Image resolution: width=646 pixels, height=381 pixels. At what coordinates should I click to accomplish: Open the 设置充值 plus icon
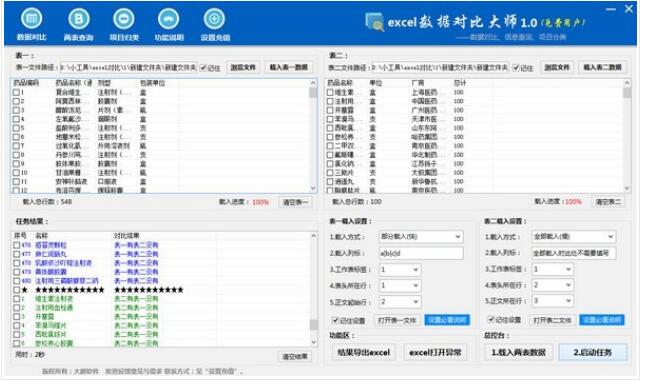(x=215, y=19)
